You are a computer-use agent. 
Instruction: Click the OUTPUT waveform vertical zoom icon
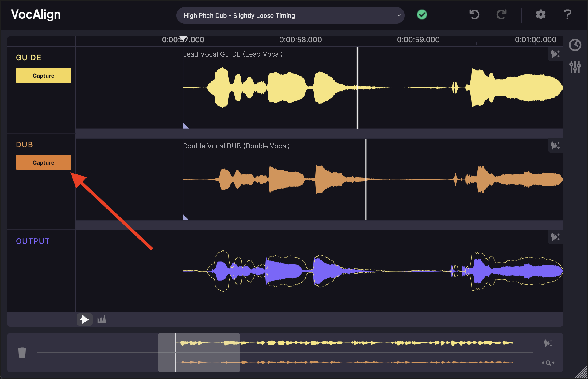(x=555, y=237)
